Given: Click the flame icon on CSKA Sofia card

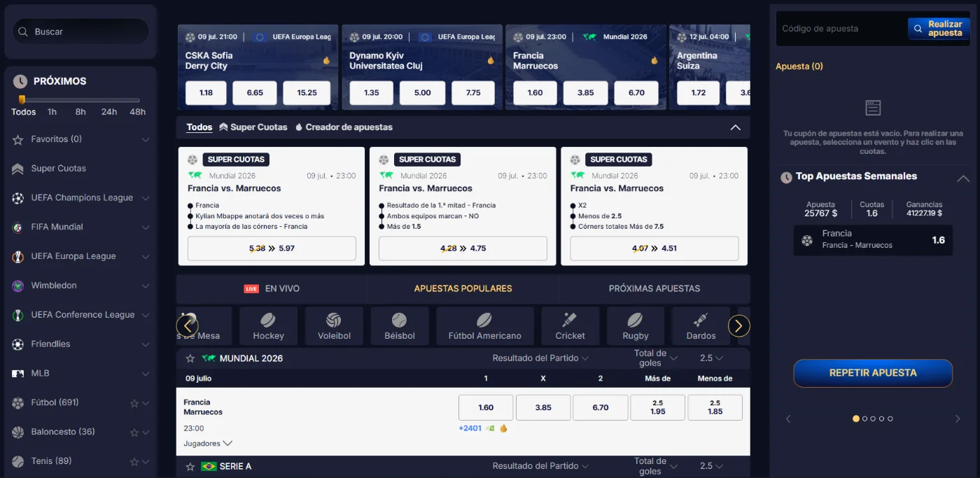Looking at the screenshot, I should pos(326,61).
